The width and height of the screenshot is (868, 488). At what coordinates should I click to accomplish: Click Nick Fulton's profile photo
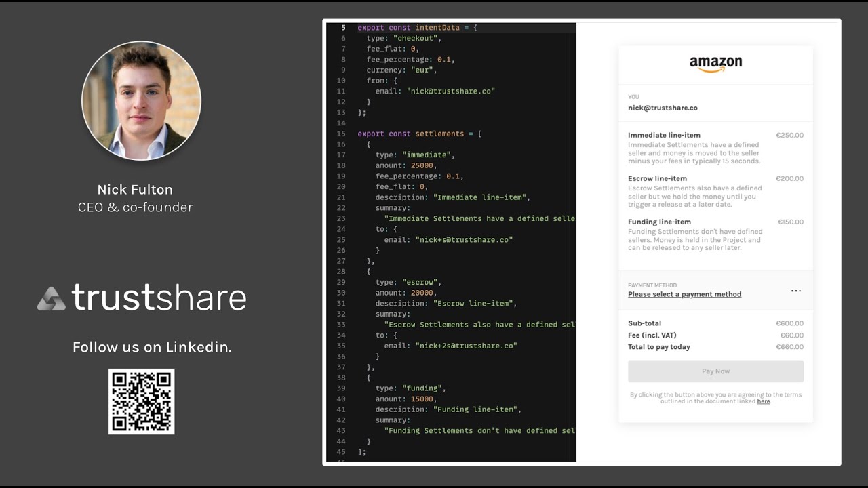pyautogui.click(x=142, y=100)
